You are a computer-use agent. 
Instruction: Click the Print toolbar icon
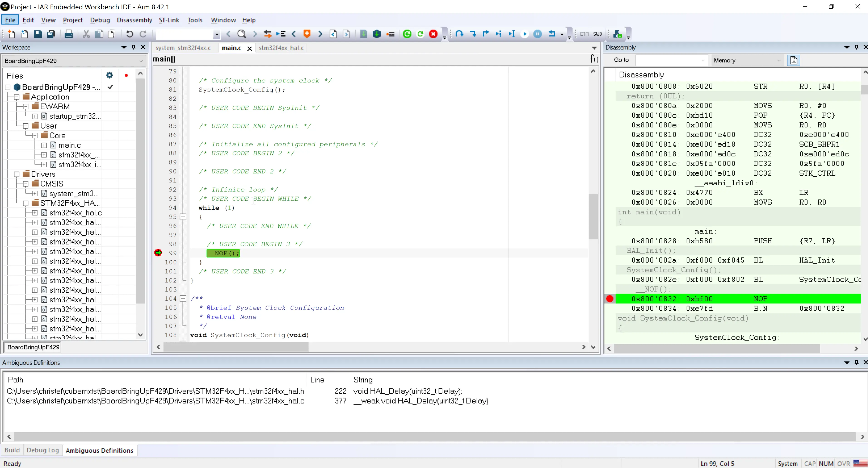pos(68,34)
